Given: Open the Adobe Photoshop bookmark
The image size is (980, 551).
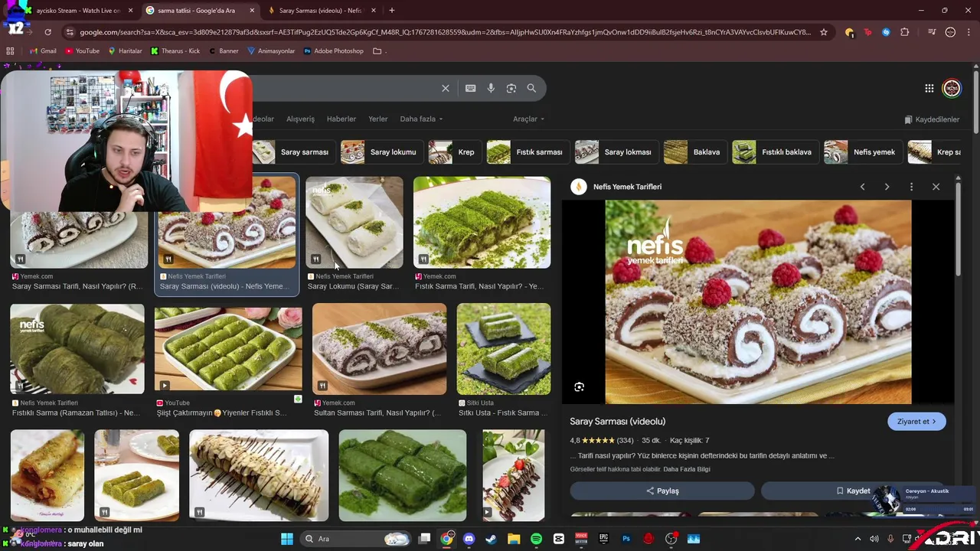Looking at the screenshot, I should [334, 51].
